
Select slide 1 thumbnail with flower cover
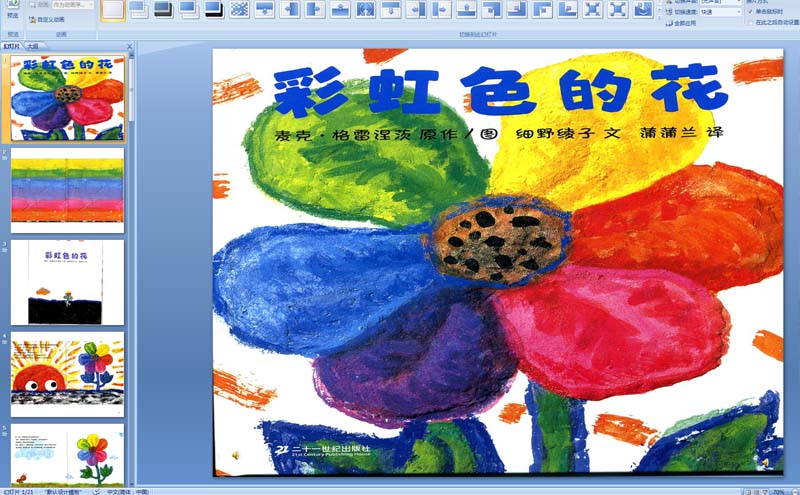tap(67, 98)
